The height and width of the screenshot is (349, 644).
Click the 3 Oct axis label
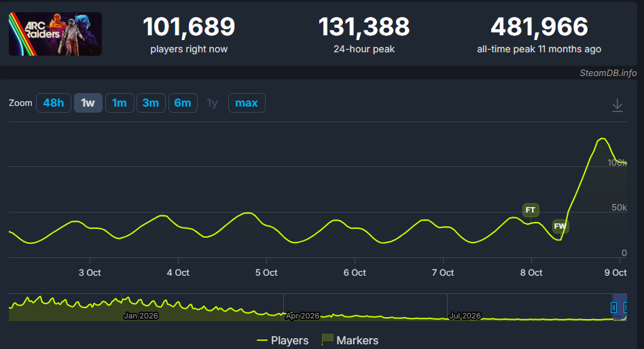click(x=90, y=273)
